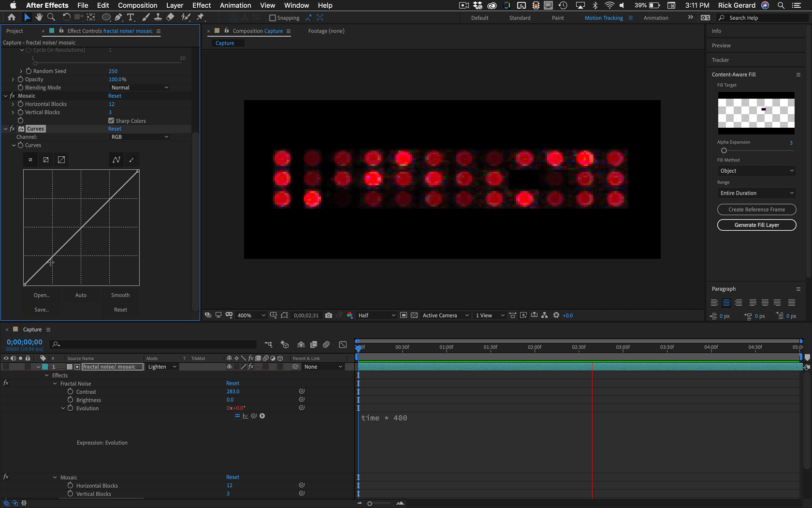This screenshot has height=508, width=812.
Task: Toggle Horizontal Blocks stopwatch in Effect Controls
Action: (20, 104)
